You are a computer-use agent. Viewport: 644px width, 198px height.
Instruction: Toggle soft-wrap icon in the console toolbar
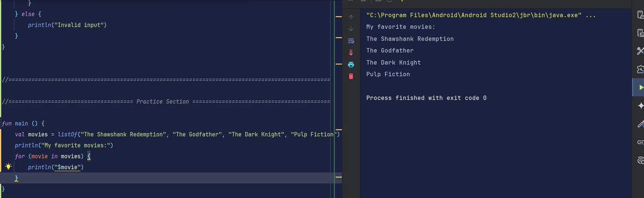pyautogui.click(x=351, y=41)
